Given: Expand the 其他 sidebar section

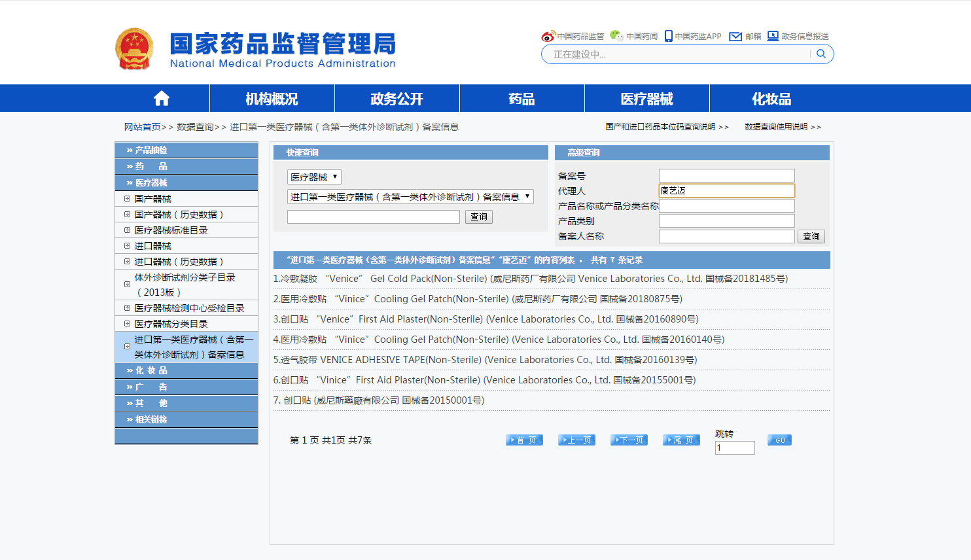Looking at the screenshot, I should click(186, 403).
